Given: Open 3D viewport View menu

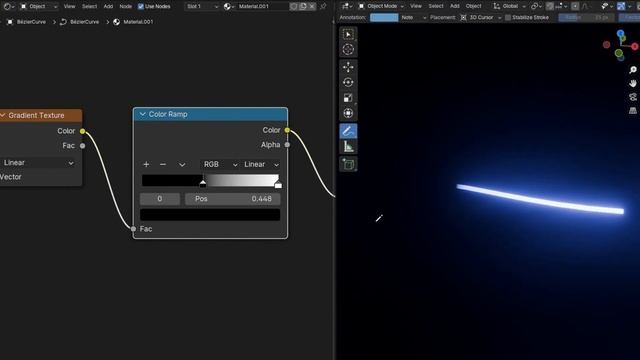Looking at the screenshot, I should click(416, 7).
